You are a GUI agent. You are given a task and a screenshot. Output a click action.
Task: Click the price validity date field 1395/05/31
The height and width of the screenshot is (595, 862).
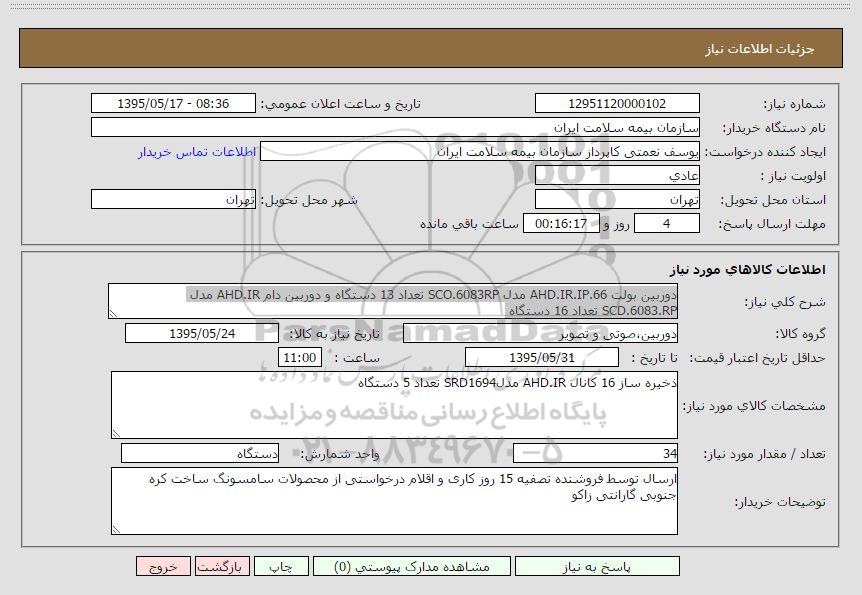pyautogui.click(x=541, y=357)
